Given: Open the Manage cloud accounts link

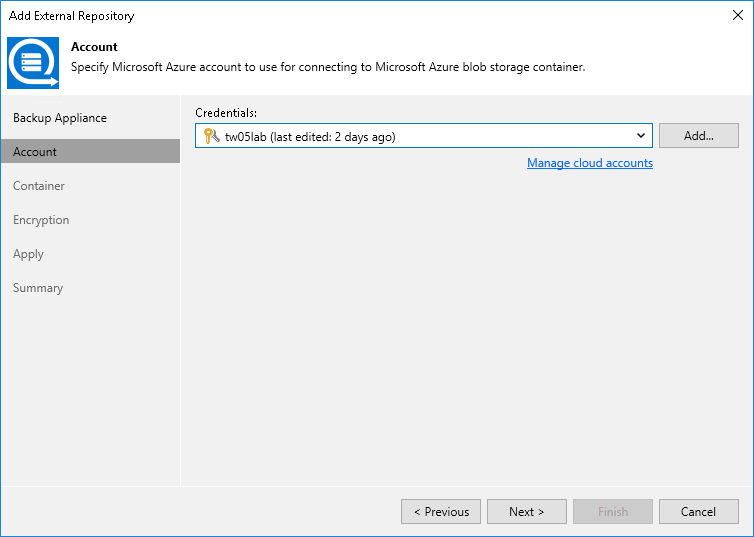Looking at the screenshot, I should [x=590, y=163].
